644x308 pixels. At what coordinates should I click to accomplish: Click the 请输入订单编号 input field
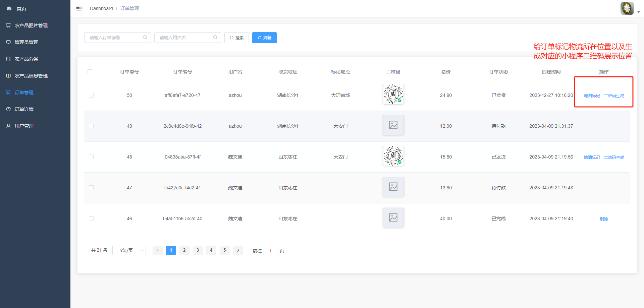tap(114, 38)
